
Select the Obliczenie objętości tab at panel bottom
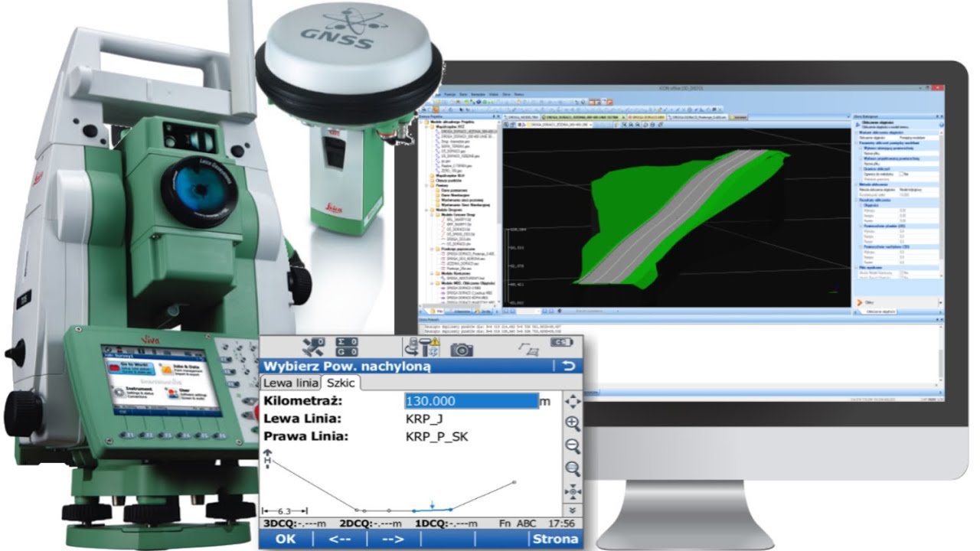(880, 312)
